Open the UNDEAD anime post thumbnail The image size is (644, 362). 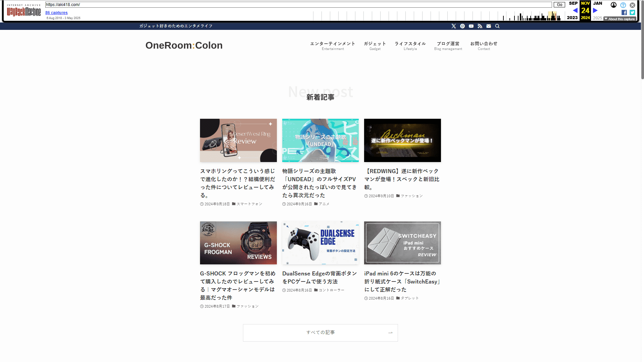tap(320, 140)
